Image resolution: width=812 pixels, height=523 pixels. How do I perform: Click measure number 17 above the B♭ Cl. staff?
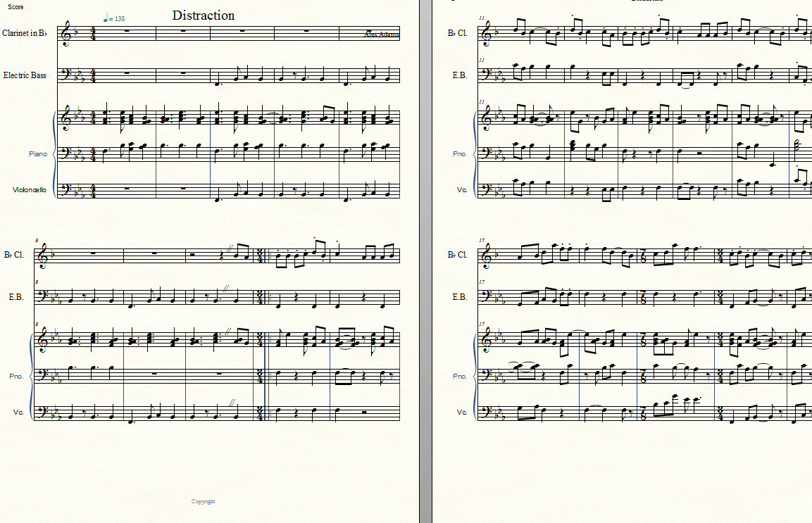tap(482, 240)
